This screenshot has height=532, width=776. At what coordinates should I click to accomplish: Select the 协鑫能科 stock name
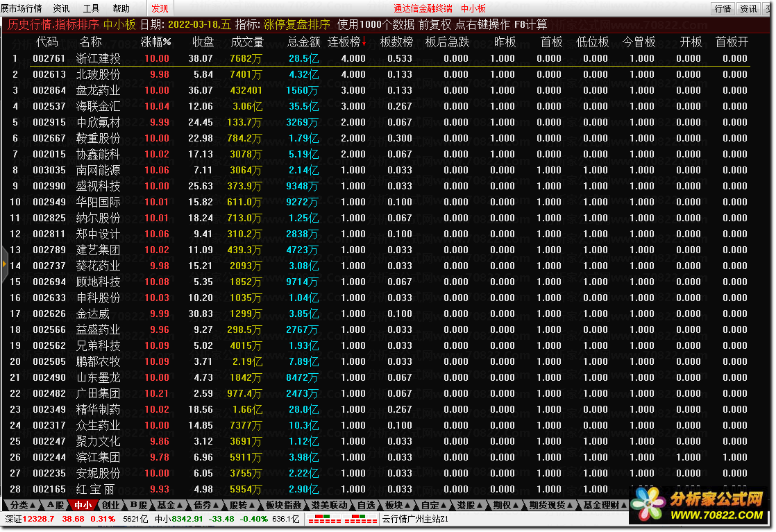click(98, 154)
